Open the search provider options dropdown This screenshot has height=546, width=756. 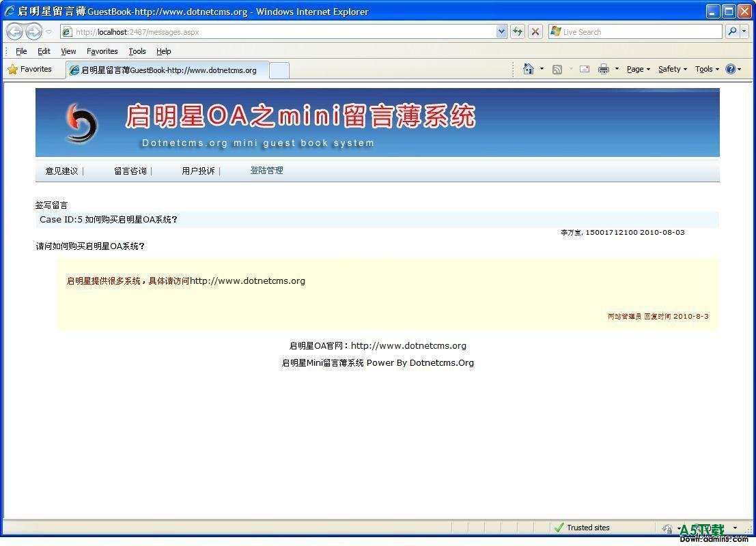[x=744, y=32]
